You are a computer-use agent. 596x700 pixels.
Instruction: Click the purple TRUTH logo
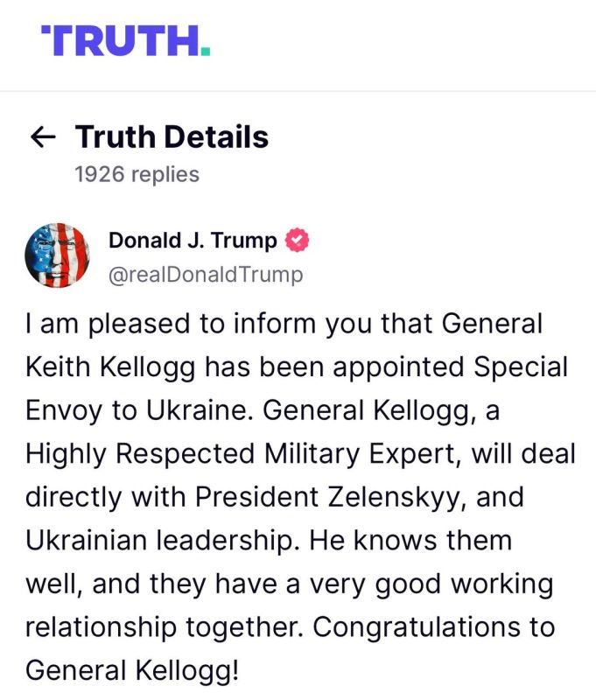125,40
